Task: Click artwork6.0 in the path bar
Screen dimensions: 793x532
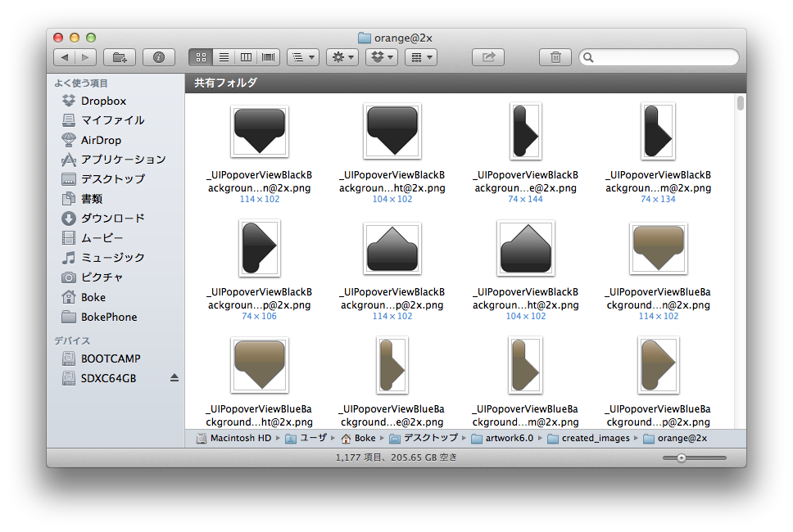Action: click(503, 438)
